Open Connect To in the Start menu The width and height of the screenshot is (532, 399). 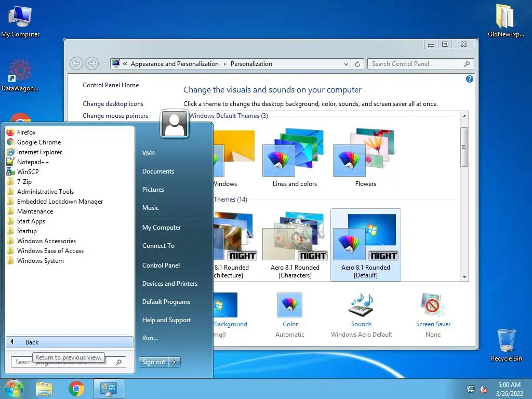[158, 246]
